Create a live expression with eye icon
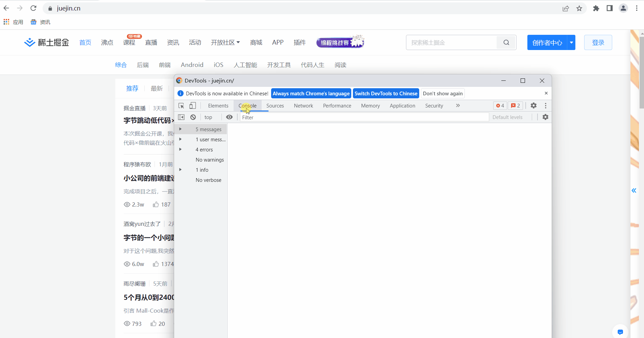This screenshot has width=644, height=338. click(229, 117)
